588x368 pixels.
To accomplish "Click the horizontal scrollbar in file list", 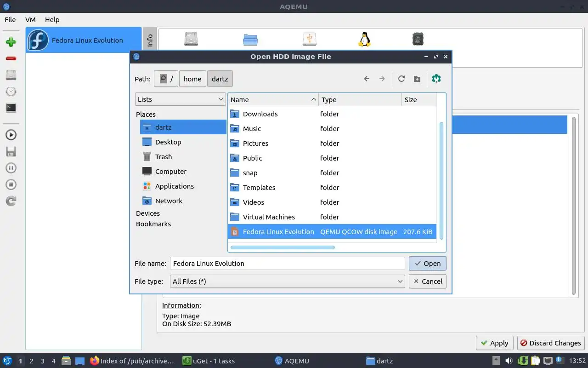I will pyautogui.click(x=283, y=247).
